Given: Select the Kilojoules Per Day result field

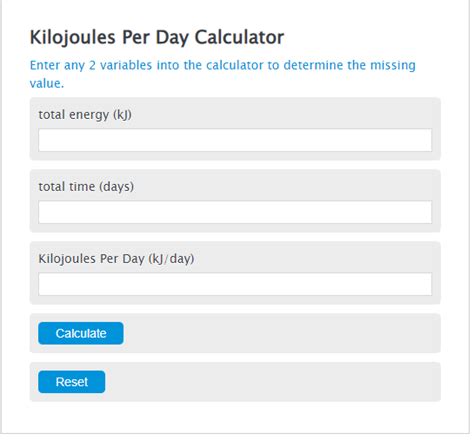Looking at the screenshot, I should pos(235,284).
